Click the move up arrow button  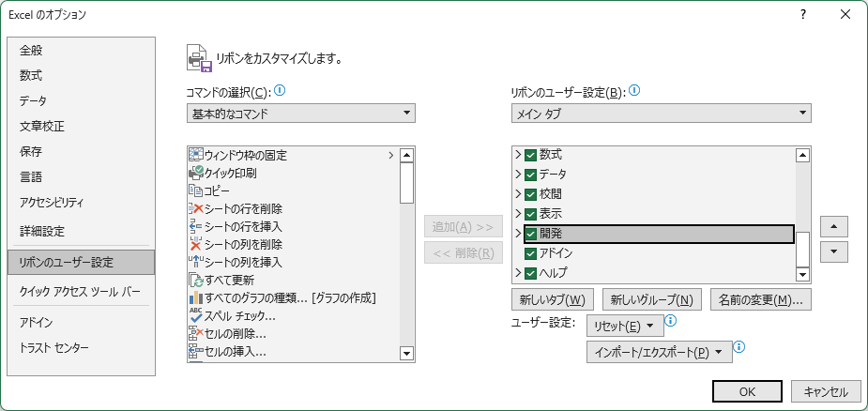point(833,227)
